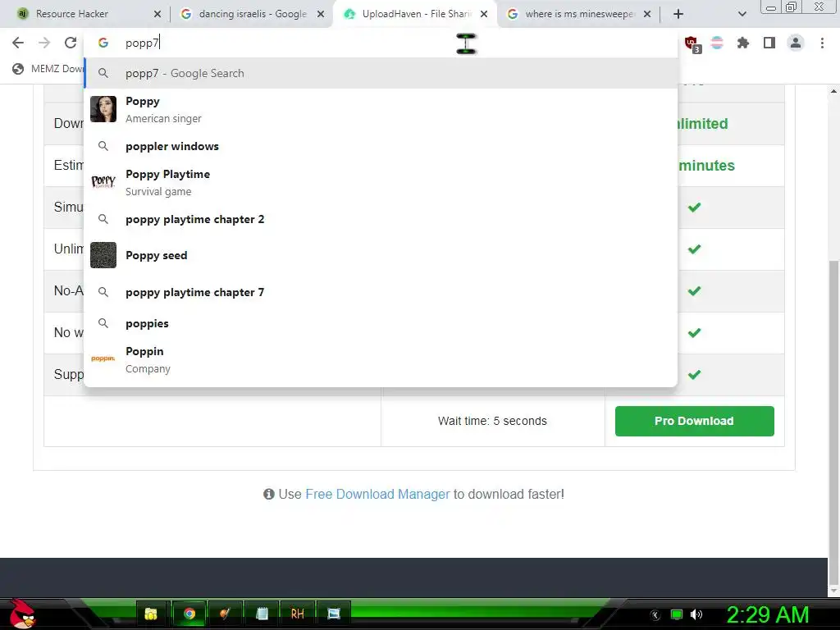Click the Poppy Playtime logo thumbnail

[103, 182]
